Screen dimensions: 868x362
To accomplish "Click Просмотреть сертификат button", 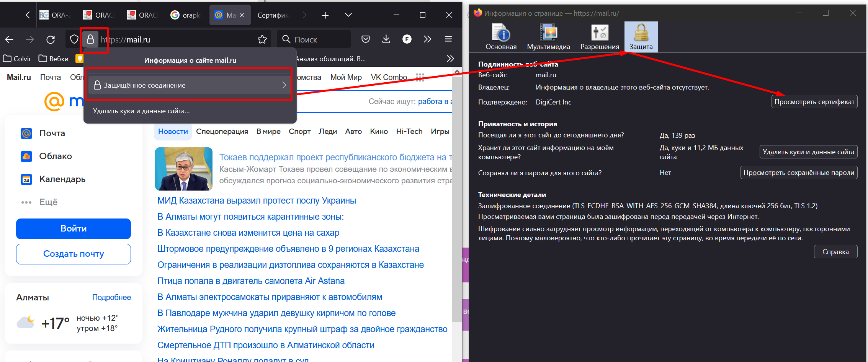I will 814,102.
